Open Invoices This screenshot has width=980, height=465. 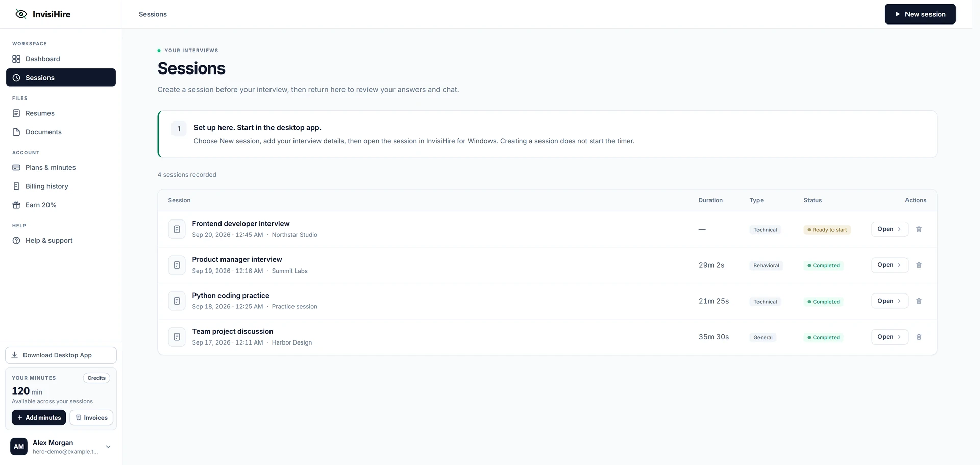point(91,418)
